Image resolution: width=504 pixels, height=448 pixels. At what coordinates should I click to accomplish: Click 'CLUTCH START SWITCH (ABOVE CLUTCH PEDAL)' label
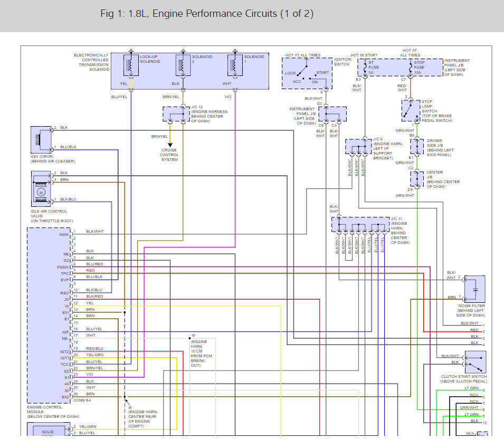click(x=464, y=379)
